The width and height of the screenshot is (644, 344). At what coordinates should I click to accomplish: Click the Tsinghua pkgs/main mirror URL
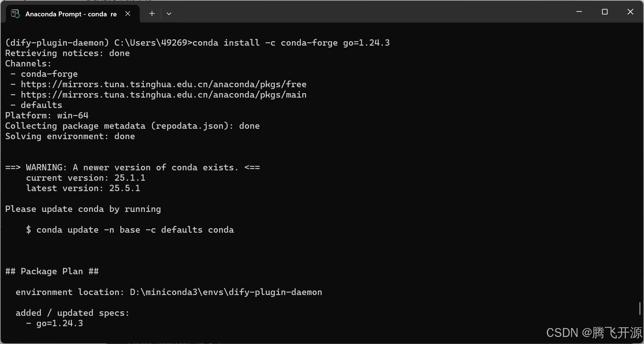click(x=163, y=95)
